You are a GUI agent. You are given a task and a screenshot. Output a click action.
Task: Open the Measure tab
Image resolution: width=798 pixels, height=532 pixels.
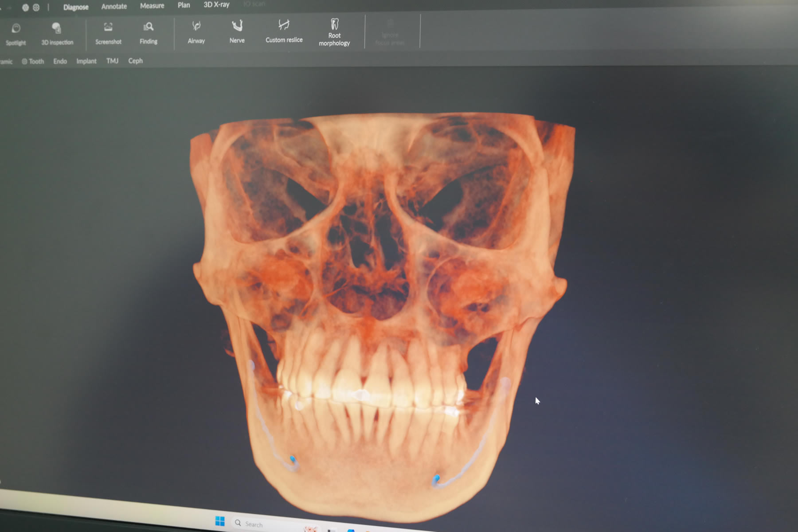[152, 6]
